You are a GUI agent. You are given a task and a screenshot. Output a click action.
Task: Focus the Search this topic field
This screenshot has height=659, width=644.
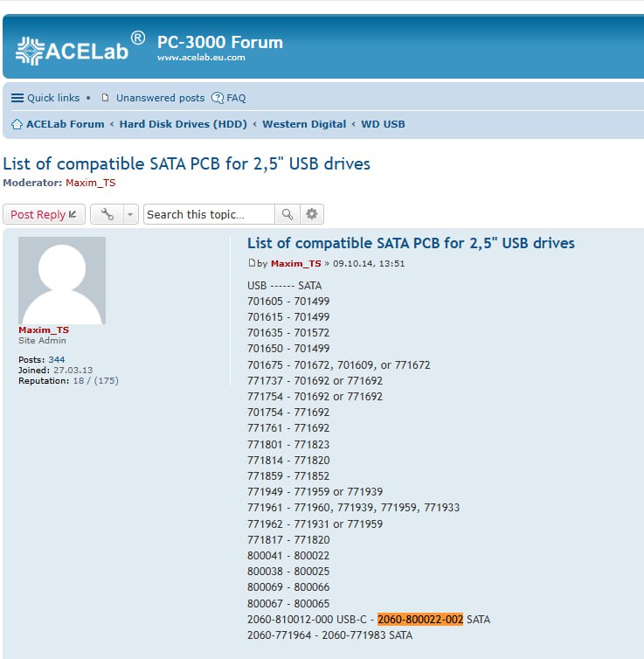209,214
